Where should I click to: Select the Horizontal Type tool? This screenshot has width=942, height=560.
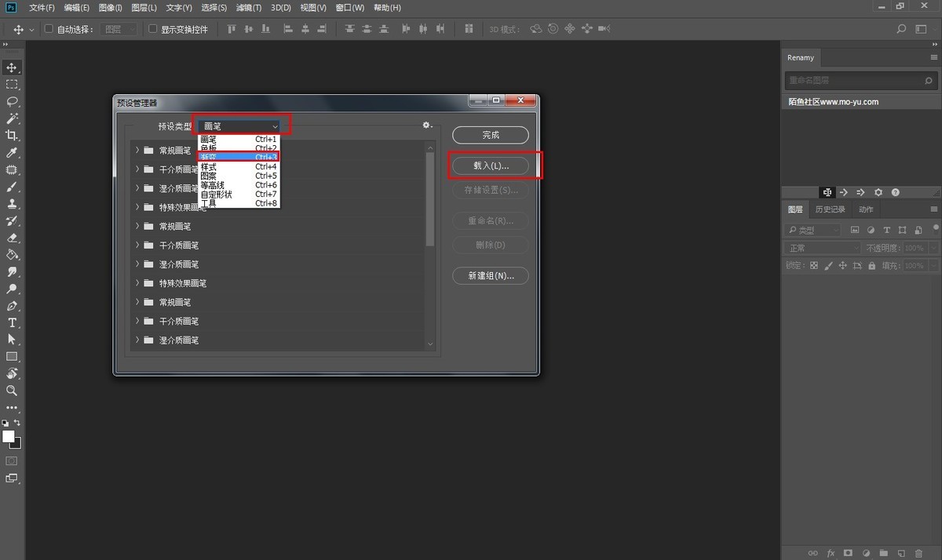coord(13,322)
